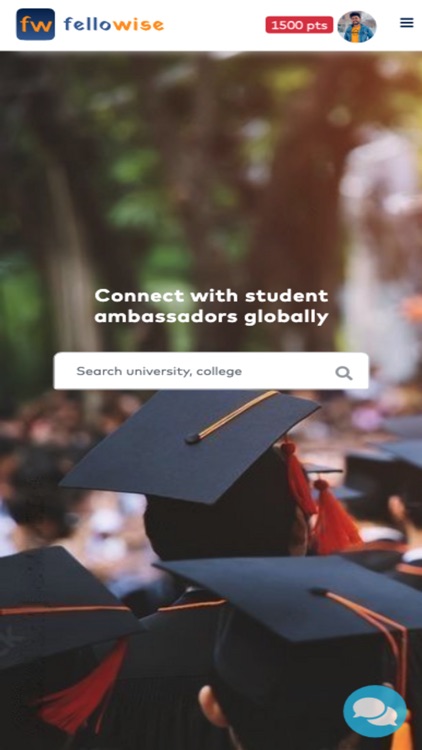Select the orange 'wise' part of logo
The height and width of the screenshot is (750, 422).
[139, 24]
